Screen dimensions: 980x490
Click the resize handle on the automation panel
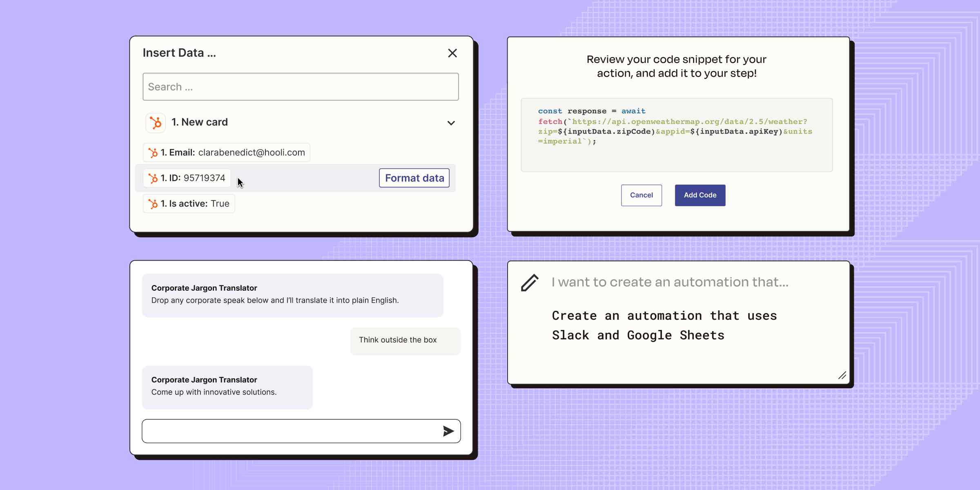point(842,376)
